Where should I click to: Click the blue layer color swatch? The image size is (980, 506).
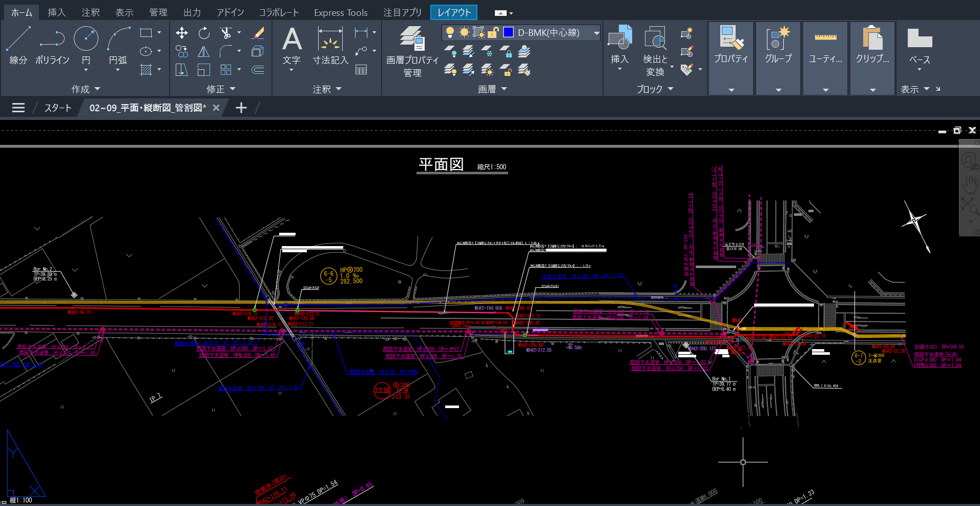(x=508, y=33)
